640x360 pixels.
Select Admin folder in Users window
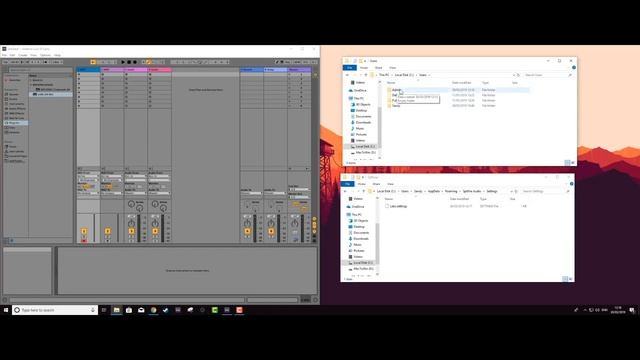tap(396, 90)
